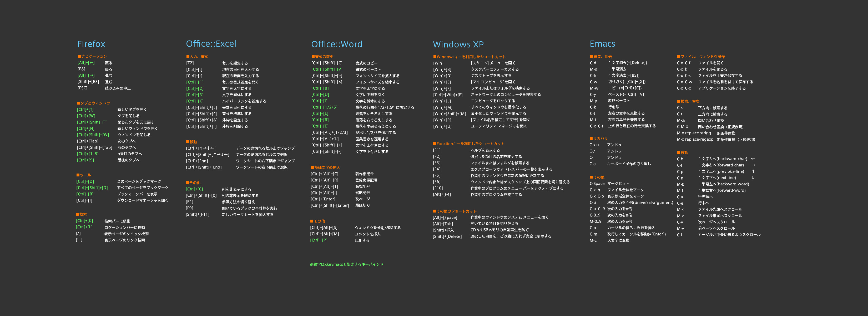Click the '[Alt]+[F4]' shortcut text

point(442,195)
